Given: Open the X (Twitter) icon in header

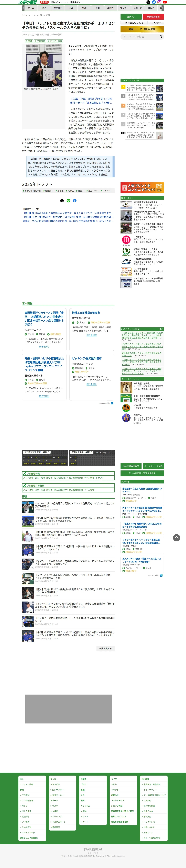Looking at the screenshot, I should (x=148, y=2).
